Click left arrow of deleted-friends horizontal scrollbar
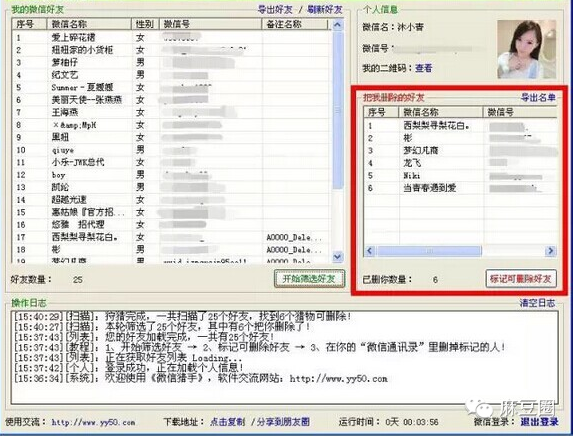574x436 pixels. [x=369, y=251]
